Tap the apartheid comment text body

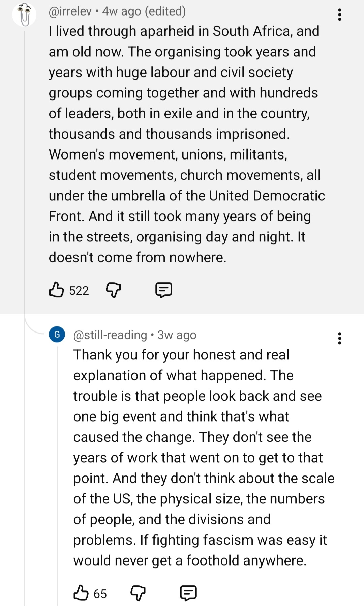[184, 144]
